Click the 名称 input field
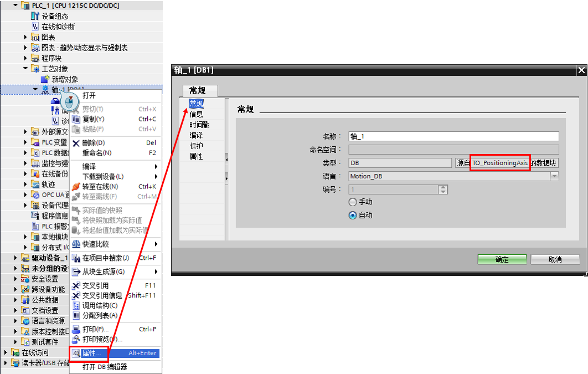This screenshot has width=588, height=374. 454,136
